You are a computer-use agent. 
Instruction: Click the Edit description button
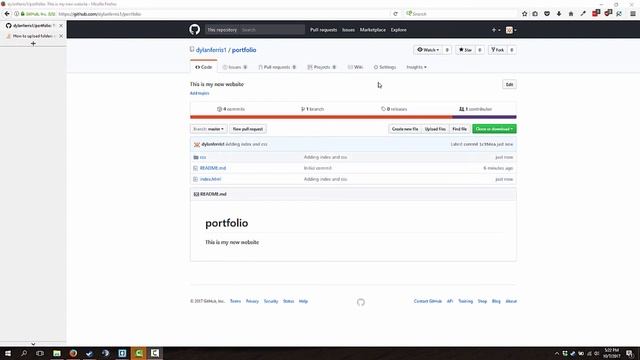tap(509, 84)
